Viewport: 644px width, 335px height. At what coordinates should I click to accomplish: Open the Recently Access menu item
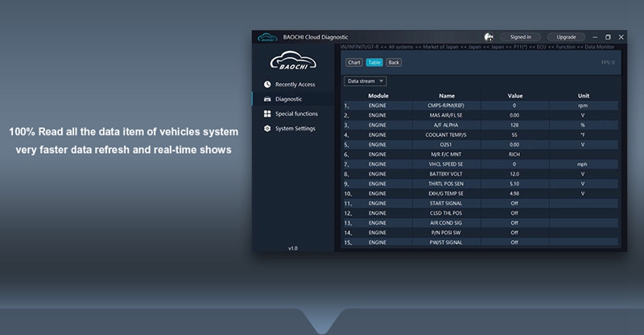[295, 85]
